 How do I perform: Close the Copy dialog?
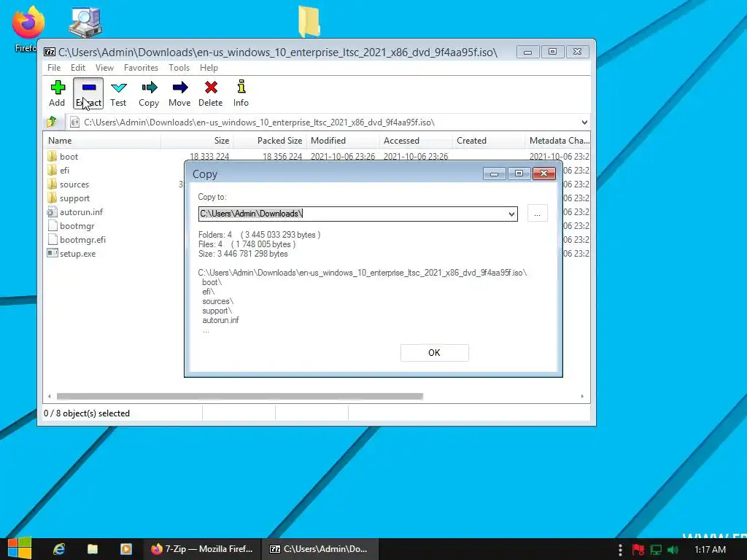544,174
